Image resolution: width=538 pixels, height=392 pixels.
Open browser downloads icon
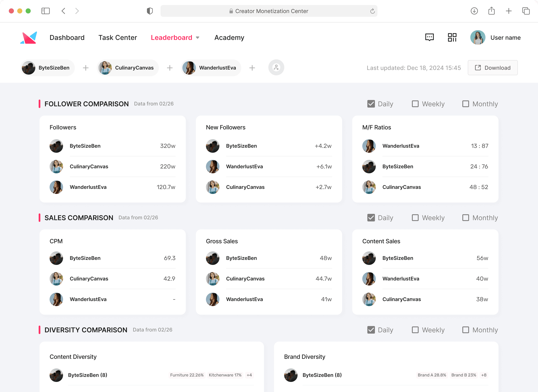(x=474, y=11)
